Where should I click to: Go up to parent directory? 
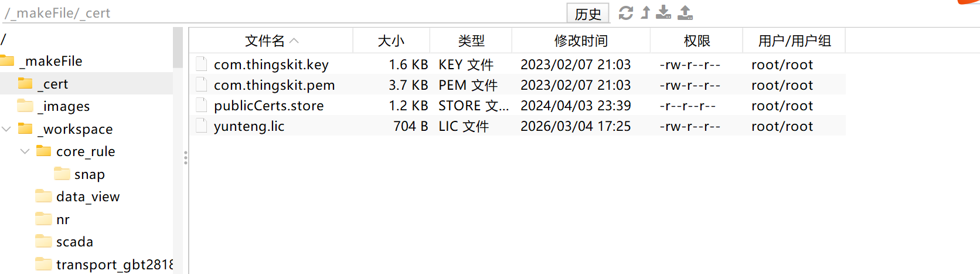pyautogui.click(x=645, y=13)
